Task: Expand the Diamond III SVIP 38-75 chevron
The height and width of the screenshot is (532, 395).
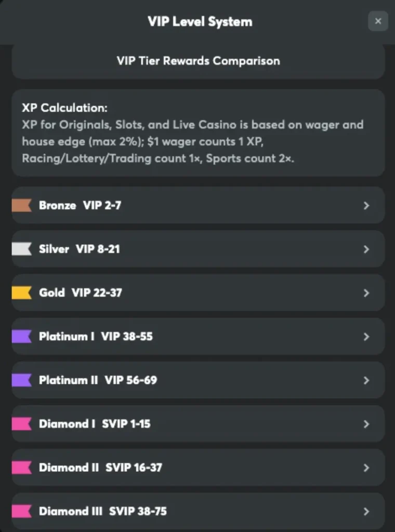Action: pos(366,511)
